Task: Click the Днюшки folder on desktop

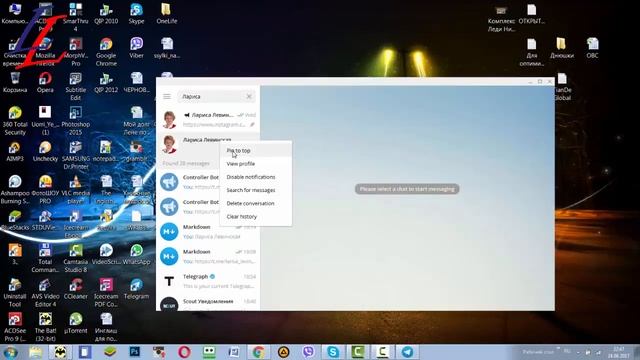Action: coord(562,48)
